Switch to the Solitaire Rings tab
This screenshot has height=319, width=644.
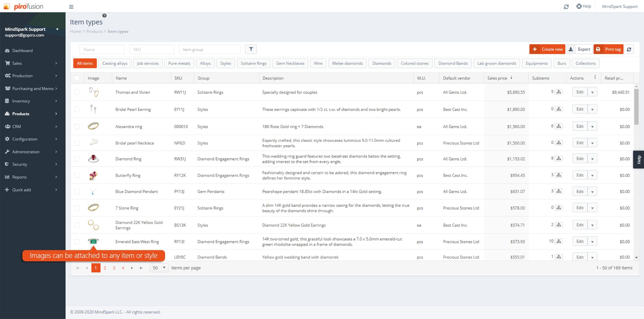point(254,63)
